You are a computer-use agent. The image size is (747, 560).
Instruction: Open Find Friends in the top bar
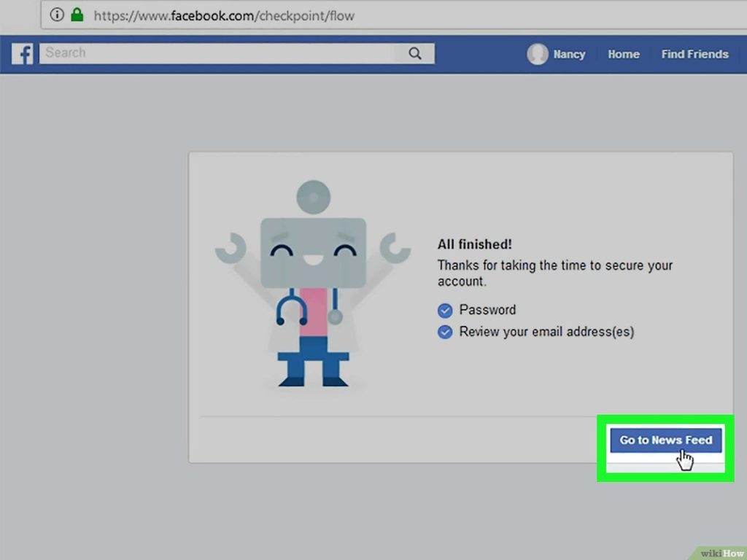click(x=694, y=54)
